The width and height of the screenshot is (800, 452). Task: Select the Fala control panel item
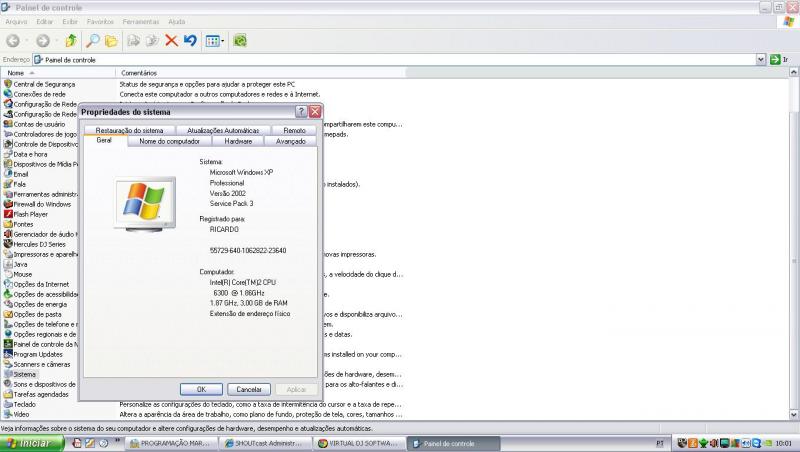15,184
